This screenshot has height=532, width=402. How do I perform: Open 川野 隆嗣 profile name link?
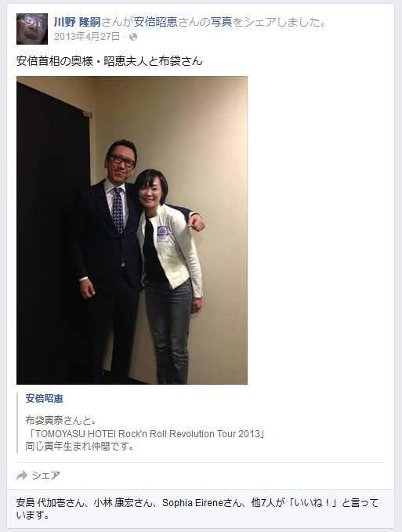pos(77,22)
